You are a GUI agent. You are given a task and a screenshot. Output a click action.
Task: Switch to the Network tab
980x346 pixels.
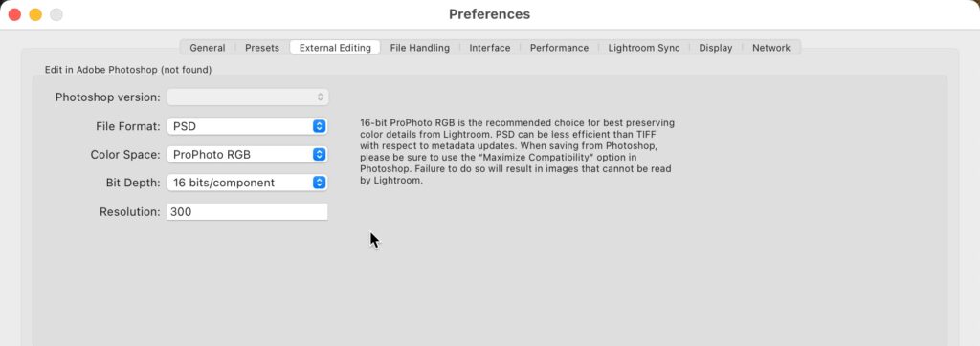(x=770, y=48)
